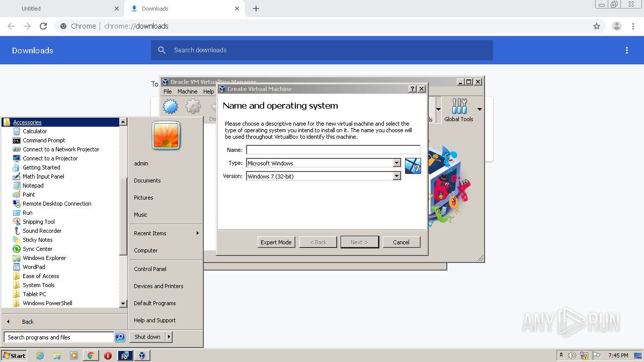The image size is (644, 362).
Task: Click the Windows 7 OS type icon
Action: pyautogui.click(x=413, y=166)
